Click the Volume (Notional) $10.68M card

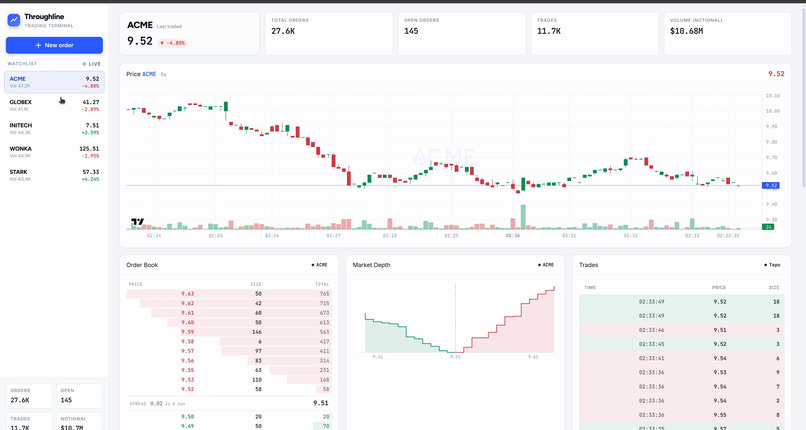[727, 33]
